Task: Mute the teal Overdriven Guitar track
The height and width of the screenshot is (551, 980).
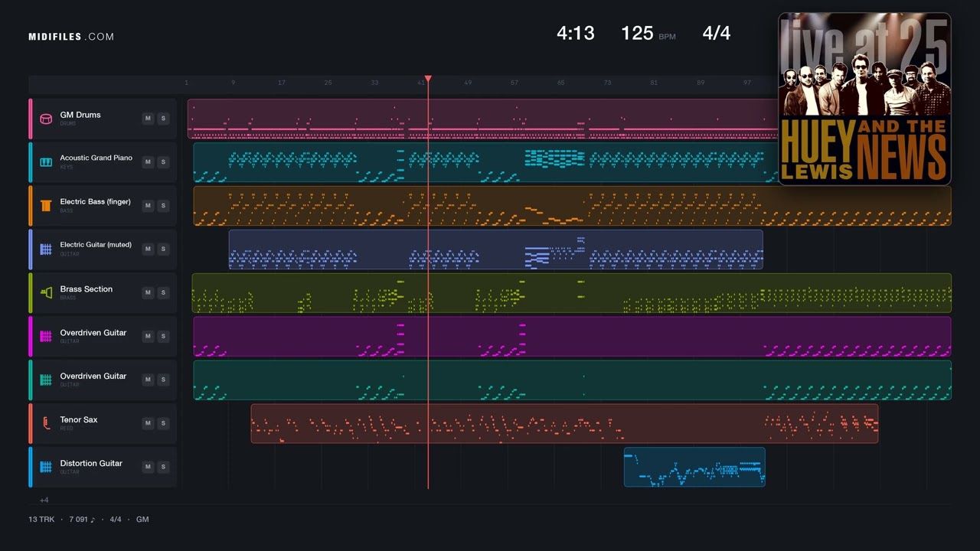Action: pyautogui.click(x=148, y=380)
